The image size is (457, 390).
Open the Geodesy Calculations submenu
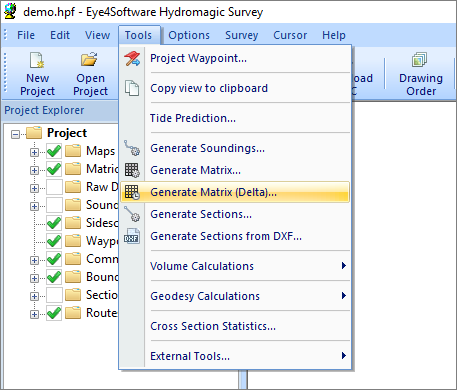[x=235, y=296]
